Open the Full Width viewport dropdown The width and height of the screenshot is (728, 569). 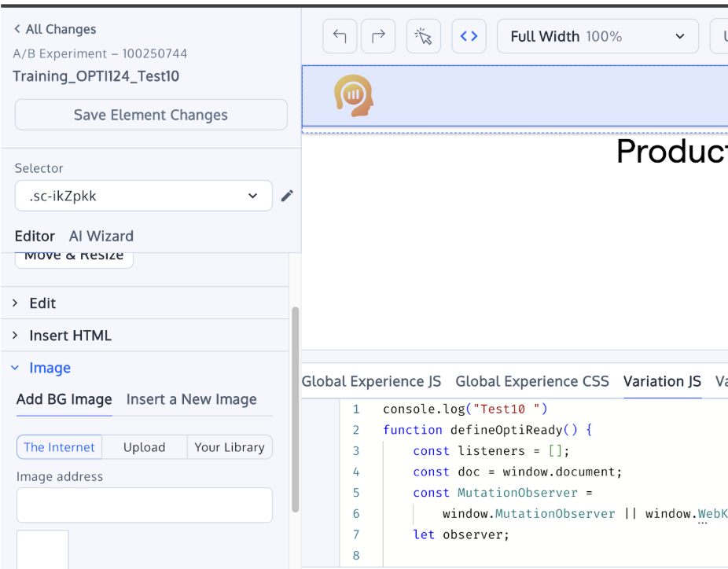pyautogui.click(x=597, y=36)
